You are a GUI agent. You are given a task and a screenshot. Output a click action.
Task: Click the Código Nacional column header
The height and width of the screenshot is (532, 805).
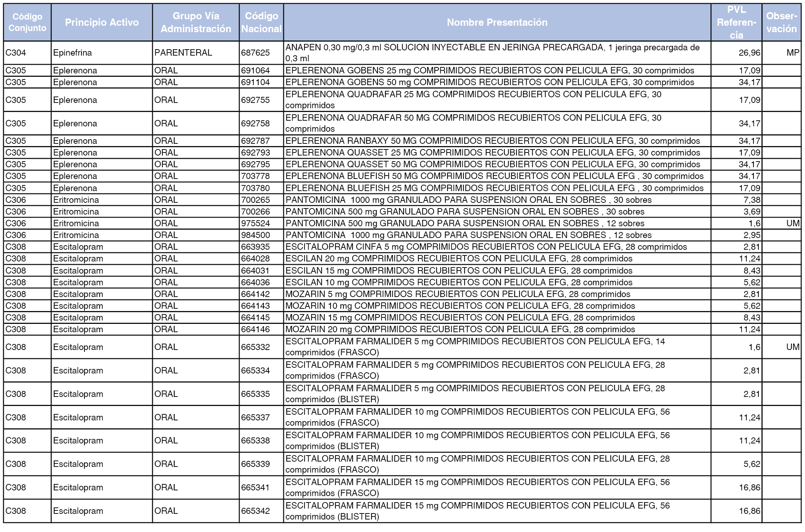(261, 22)
